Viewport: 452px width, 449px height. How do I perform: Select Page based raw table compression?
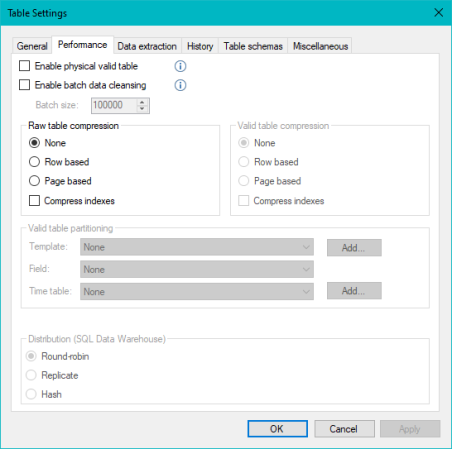(x=34, y=181)
